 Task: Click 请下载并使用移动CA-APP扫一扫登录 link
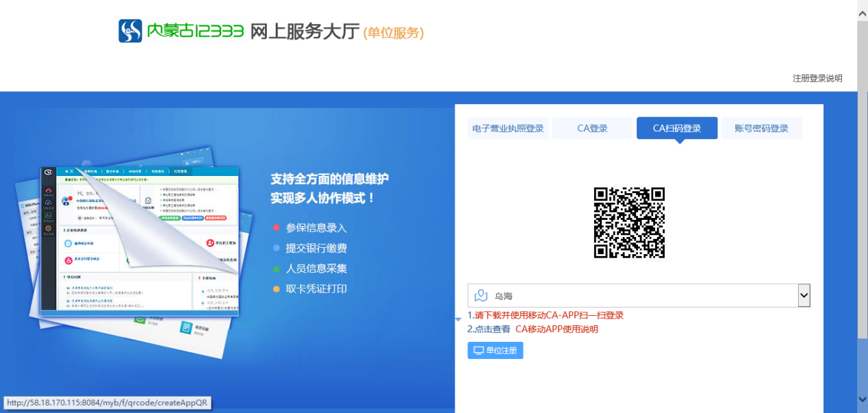tap(549, 315)
